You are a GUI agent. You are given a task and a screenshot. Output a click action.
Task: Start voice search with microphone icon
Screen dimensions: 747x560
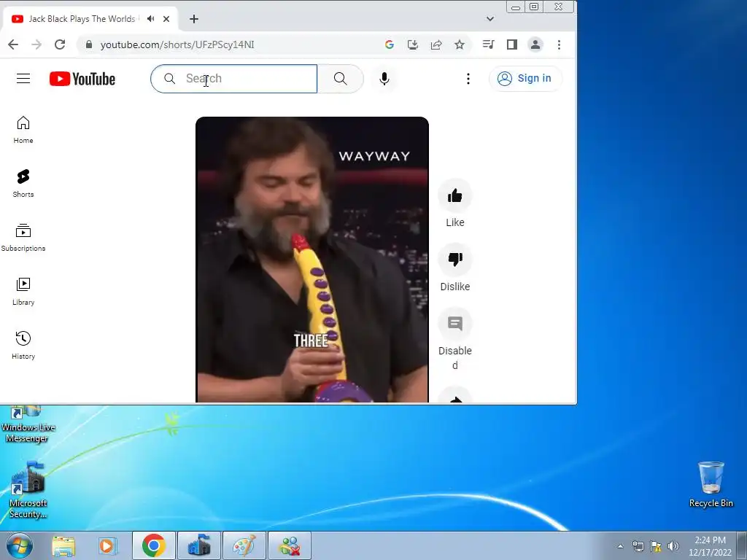coord(384,79)
